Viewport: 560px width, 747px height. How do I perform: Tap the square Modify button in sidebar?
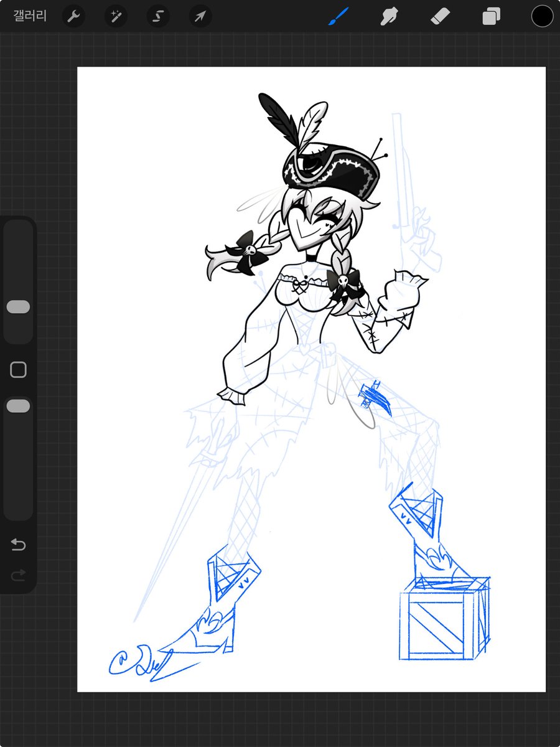coord(19,370)
